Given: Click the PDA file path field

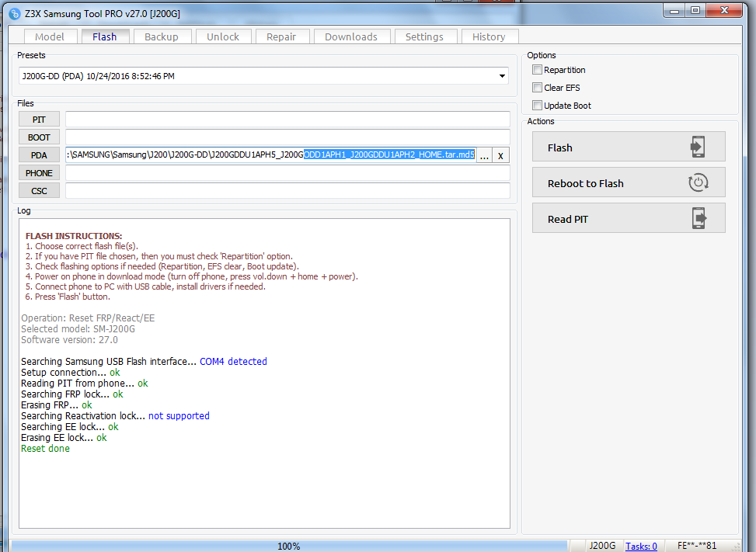Looking at the screenshot, I should coord(271,155).
